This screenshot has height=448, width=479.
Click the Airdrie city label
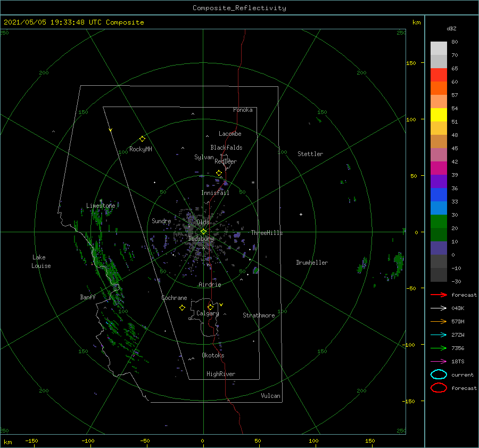[x=210, y=284]
